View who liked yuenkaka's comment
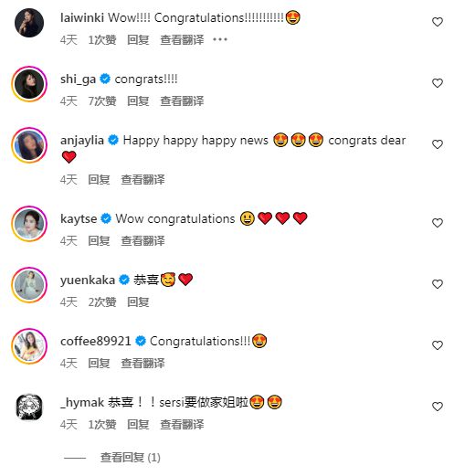The image size is (454, 476). coord(102,302)
